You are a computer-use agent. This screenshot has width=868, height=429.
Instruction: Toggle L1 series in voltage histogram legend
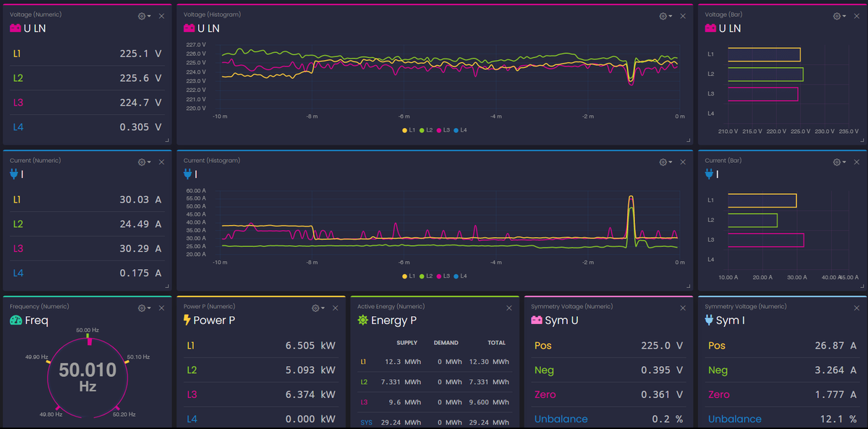click(x=409, y=130)
